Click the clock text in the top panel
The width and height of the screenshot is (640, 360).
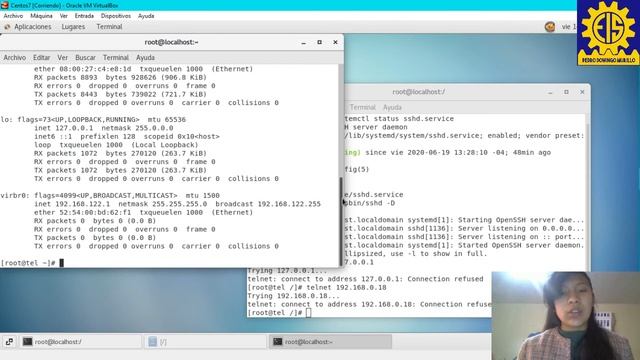[569, 27]
